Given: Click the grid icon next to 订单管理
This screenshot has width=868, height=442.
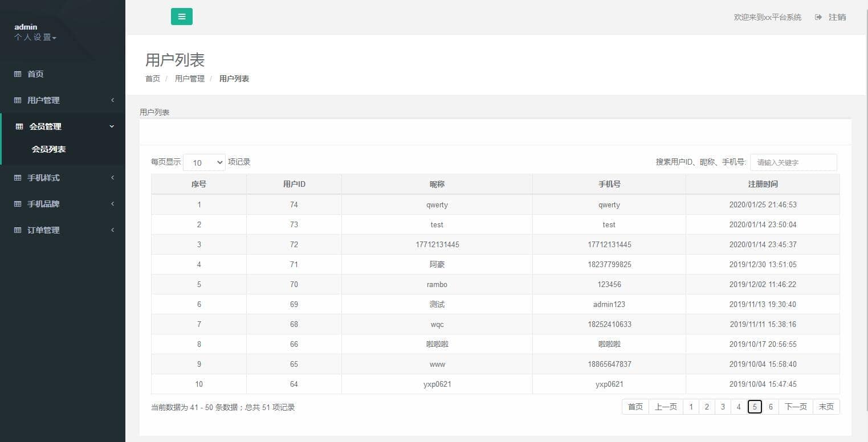Looking at the screenshot, I should tap(18, 230).
